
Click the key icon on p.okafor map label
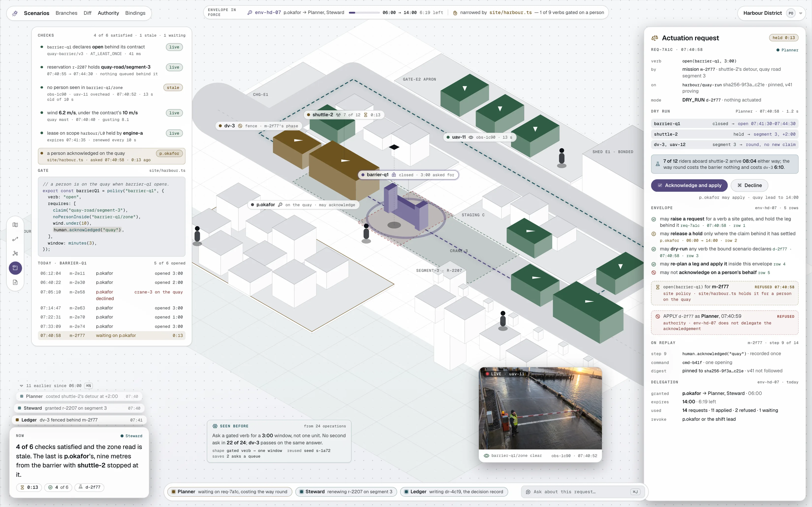280,205
